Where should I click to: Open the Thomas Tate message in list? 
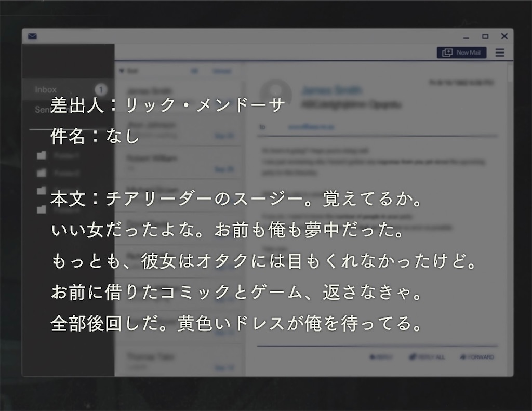(x=179, y=361)
